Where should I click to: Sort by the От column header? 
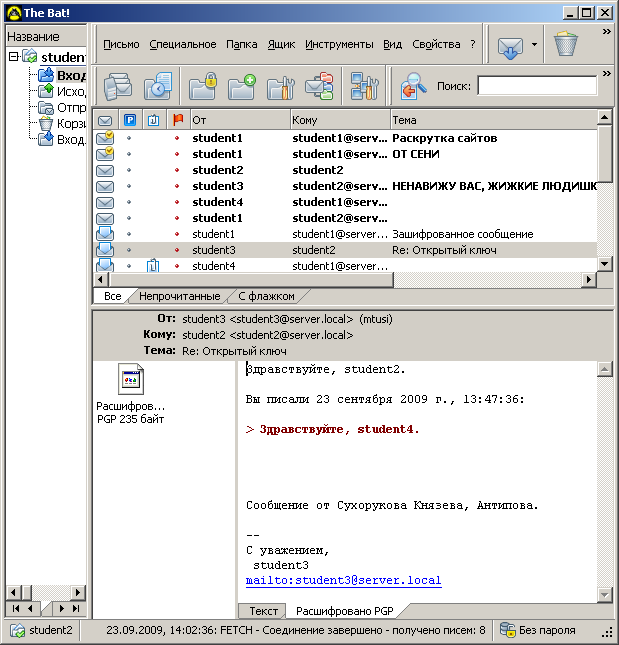[x=241, y=120]
